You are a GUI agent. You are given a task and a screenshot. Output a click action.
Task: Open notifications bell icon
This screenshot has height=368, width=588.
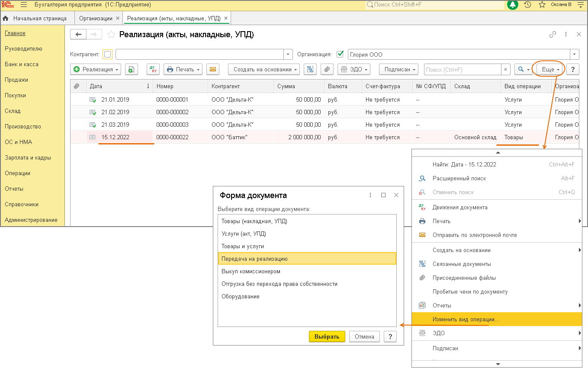(513, 5)
